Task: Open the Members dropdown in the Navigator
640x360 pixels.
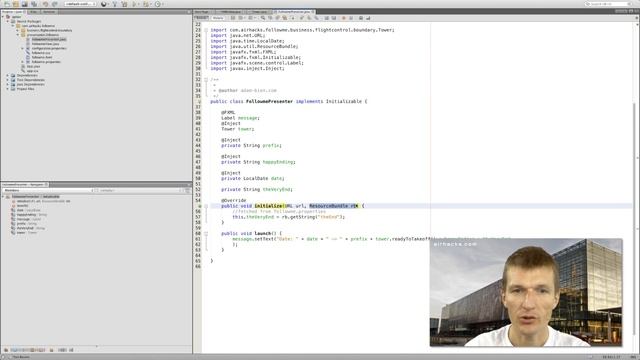Action: (x=48, y=190)
